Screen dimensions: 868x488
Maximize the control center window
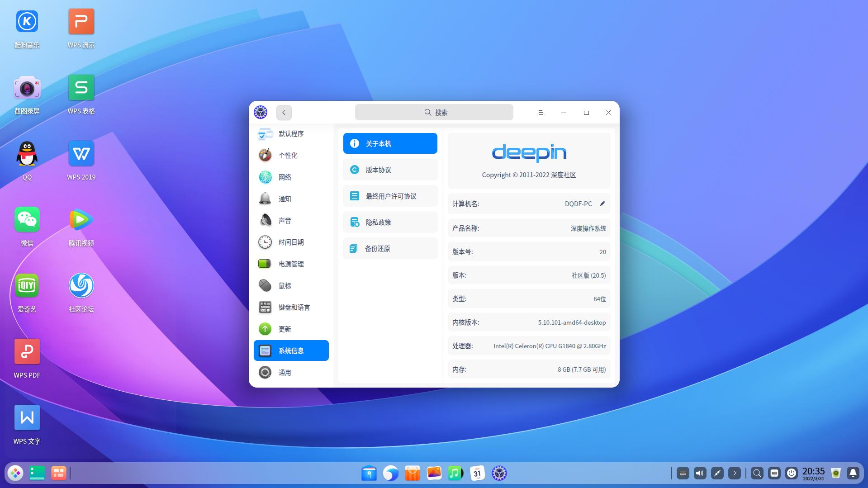pyautogui.click(x=586, y=113)
